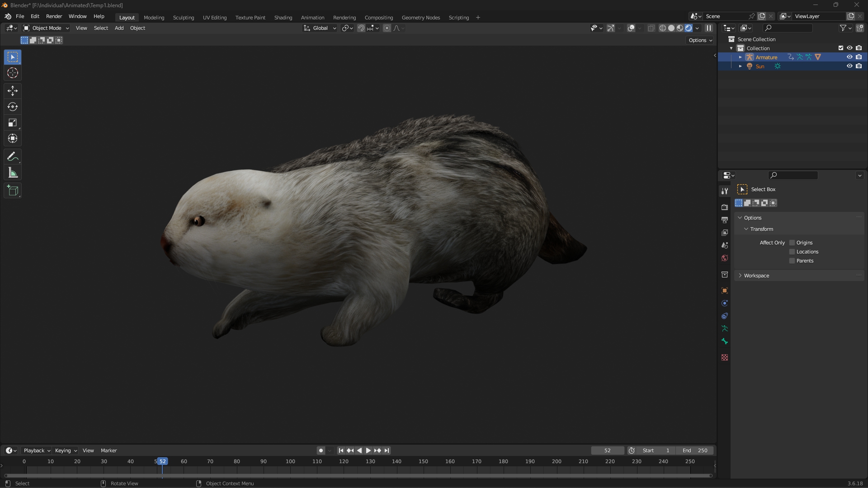Click the timeline scrollbar
Screen dimensions: 868x488
point(357,475)
